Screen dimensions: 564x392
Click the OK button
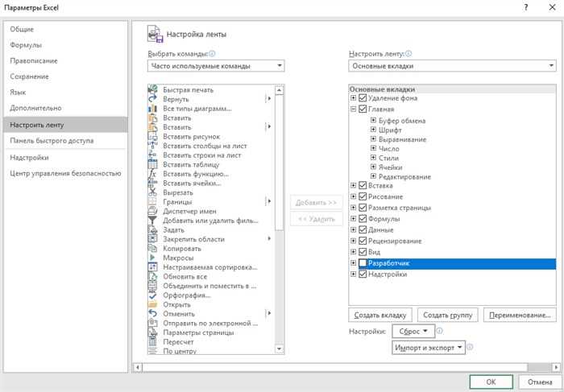pyautogui.click(x=491, y=382)
